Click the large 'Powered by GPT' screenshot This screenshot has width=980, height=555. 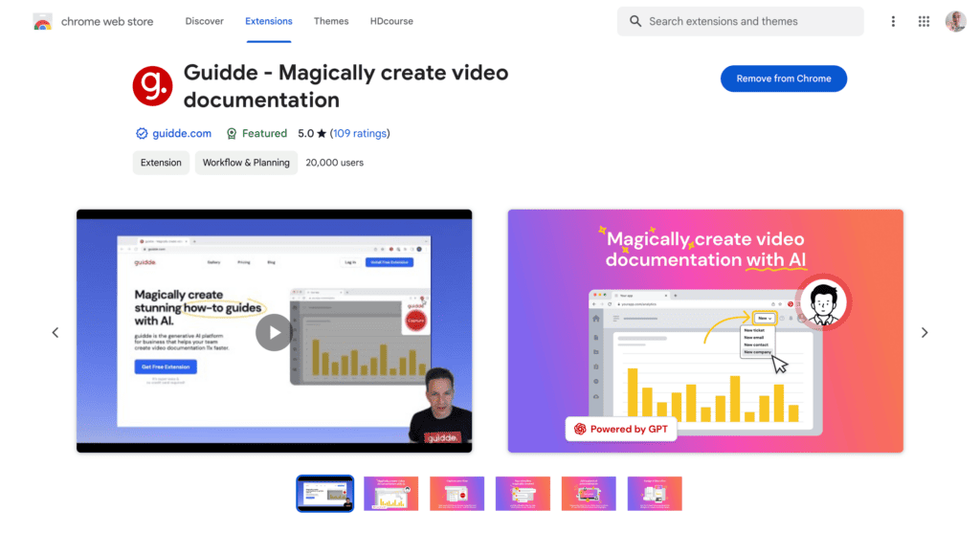[x=705, y=331]
